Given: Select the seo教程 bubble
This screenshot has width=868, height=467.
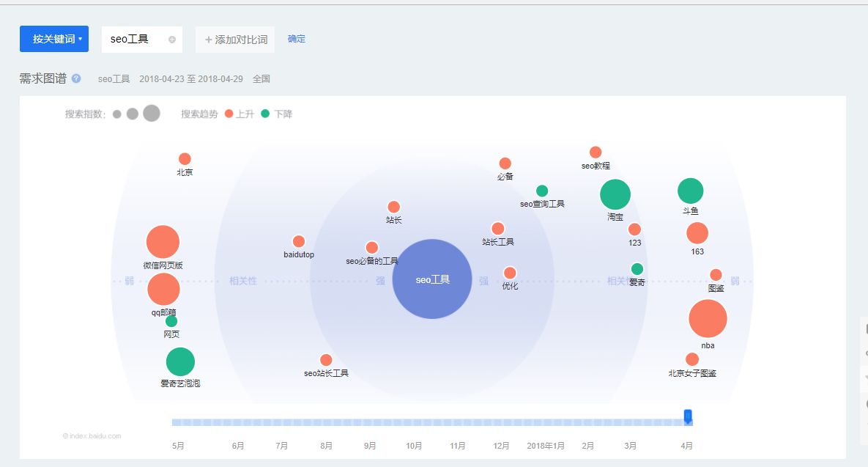Looking at the screenshot, I should pos(596,152).
